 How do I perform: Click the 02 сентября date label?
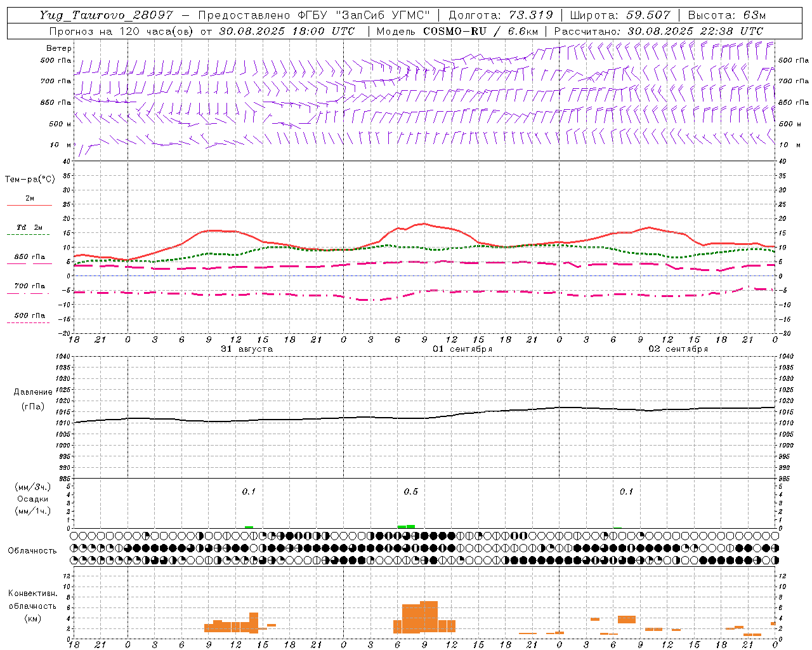pyautogui.click(x=678, y=349)
